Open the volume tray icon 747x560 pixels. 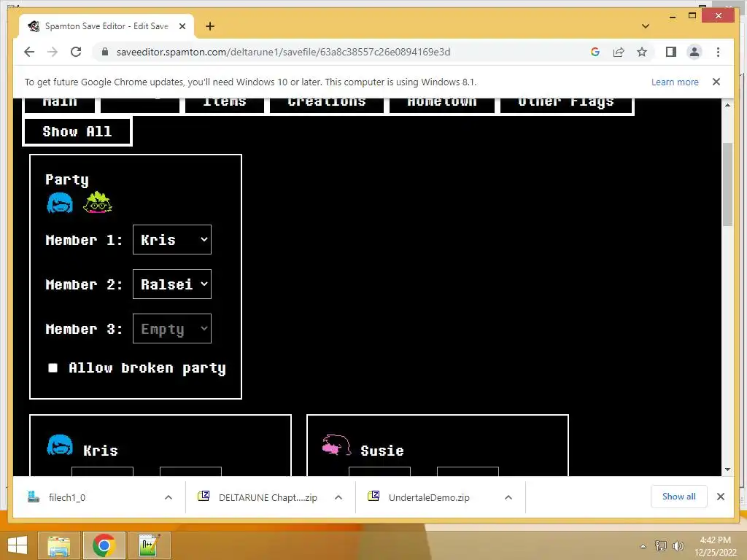coord(678,545)
